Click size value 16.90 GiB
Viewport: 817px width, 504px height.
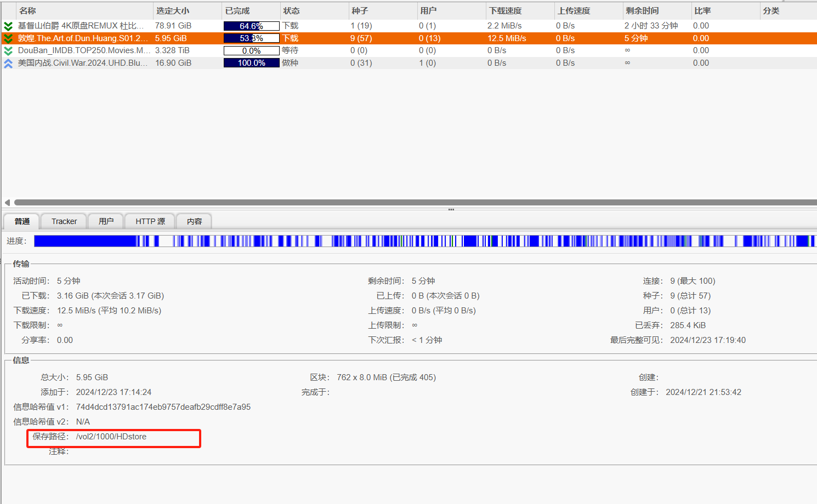pyautogui.click(x=173, y=63)
